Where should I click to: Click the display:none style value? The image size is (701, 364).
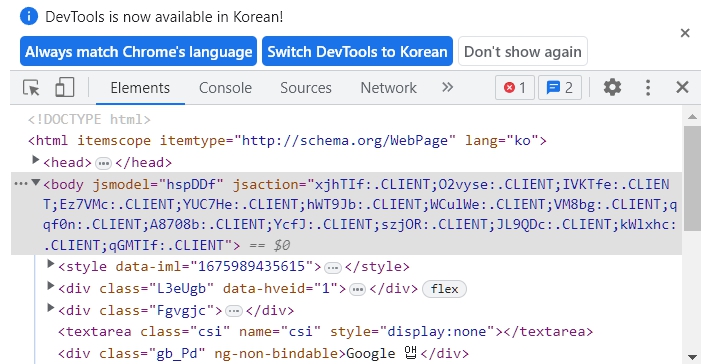click(x=437, y=331)
